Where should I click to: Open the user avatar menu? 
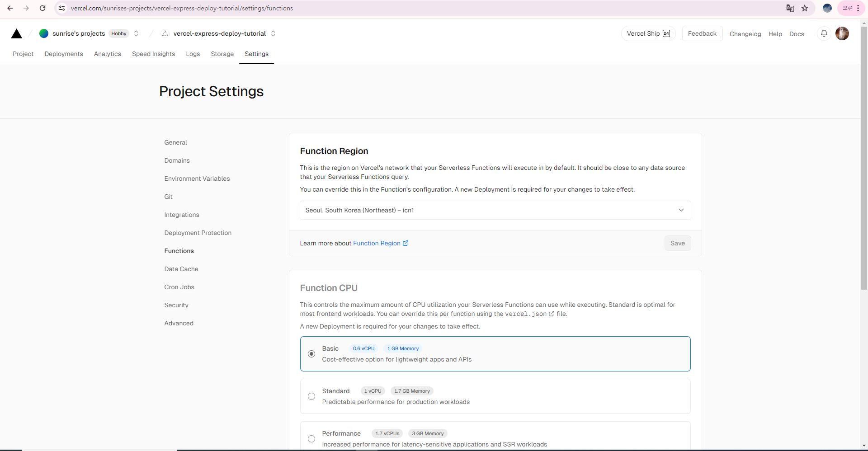tap(842, 33)
